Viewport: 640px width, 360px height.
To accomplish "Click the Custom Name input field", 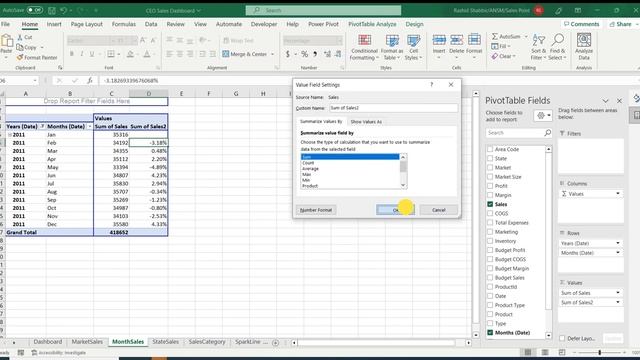I will click(x=393, y=108).
